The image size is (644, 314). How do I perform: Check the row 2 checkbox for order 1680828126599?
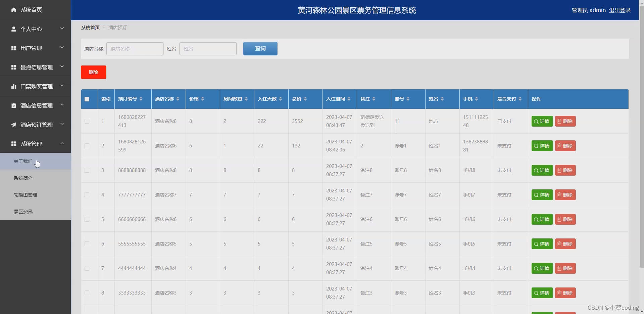87,146
